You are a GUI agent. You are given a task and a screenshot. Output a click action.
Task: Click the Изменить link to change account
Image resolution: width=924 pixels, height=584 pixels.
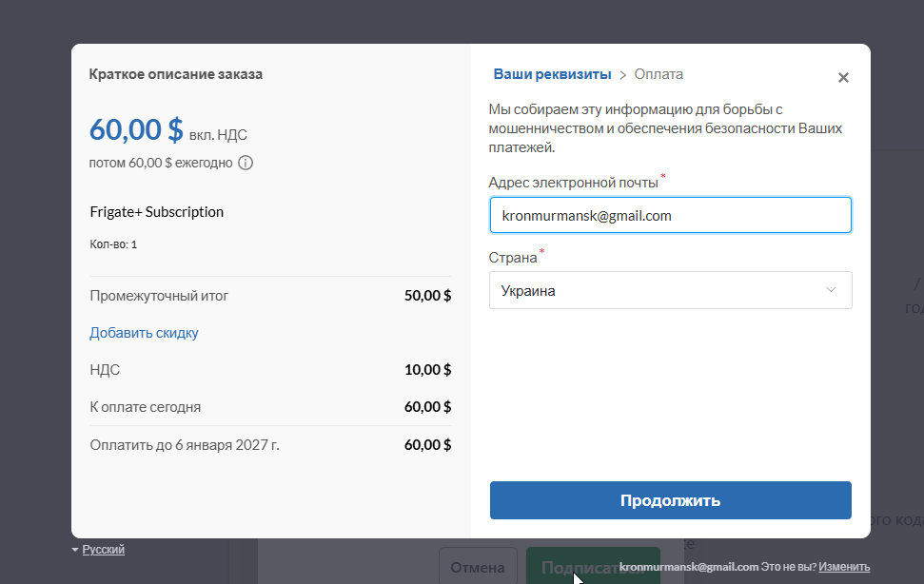pos(844,567)
